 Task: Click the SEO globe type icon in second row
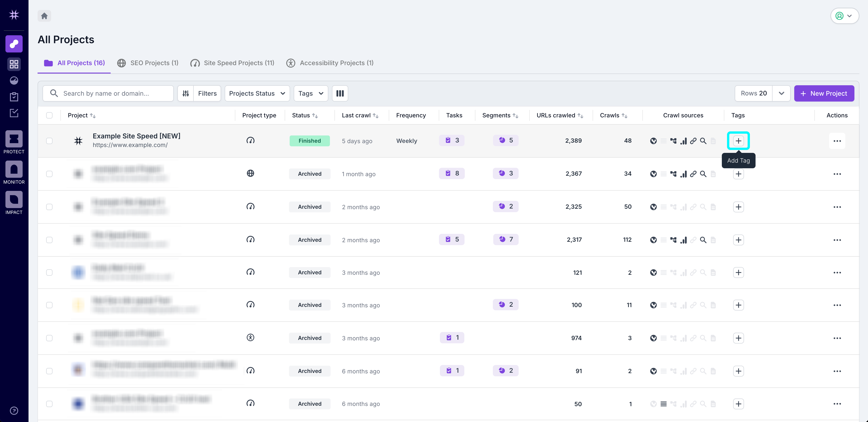click(x=250, y=173)
